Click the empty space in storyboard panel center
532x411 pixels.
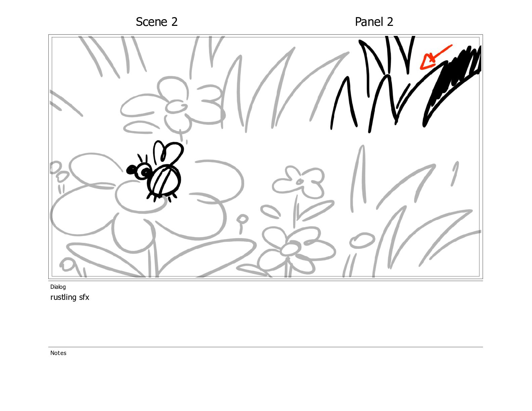point(269,148)
